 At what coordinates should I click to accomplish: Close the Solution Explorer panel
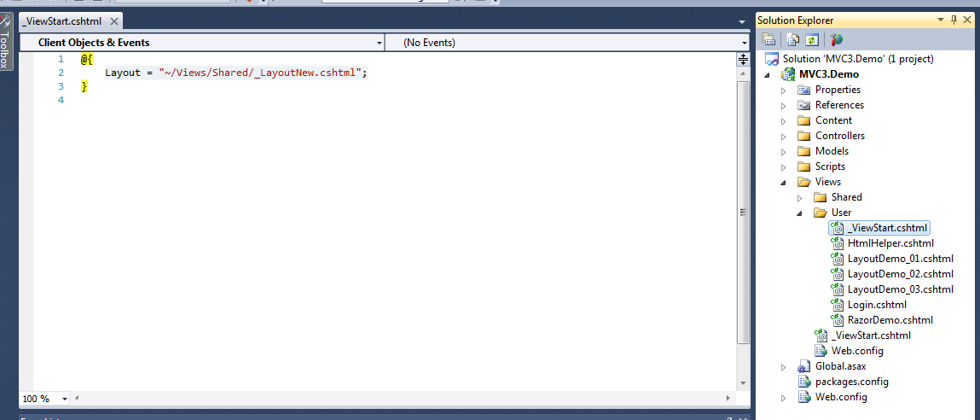[967, 20]
